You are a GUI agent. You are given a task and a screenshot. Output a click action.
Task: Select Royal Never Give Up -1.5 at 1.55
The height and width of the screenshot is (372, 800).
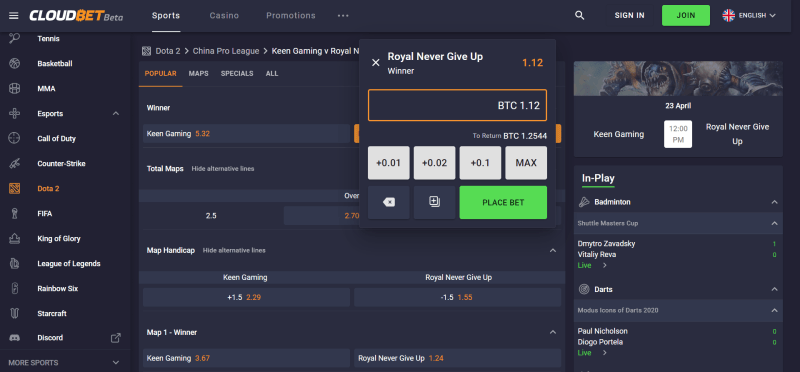pos(457,297)
